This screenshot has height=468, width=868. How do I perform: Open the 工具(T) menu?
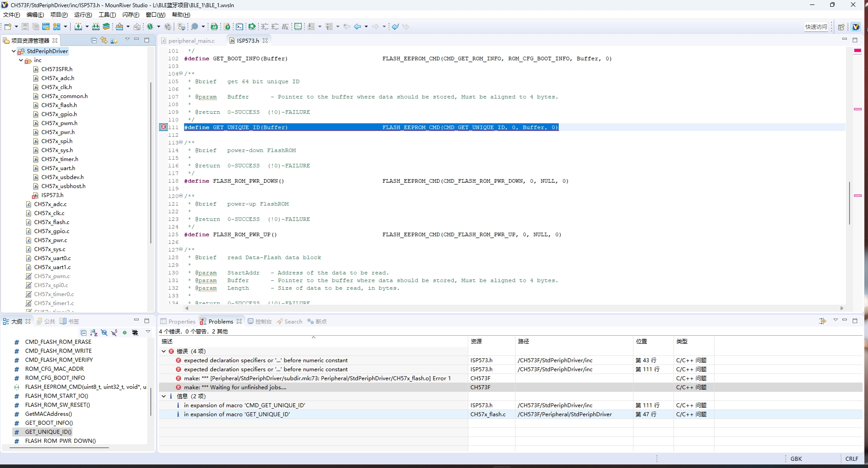107,15
